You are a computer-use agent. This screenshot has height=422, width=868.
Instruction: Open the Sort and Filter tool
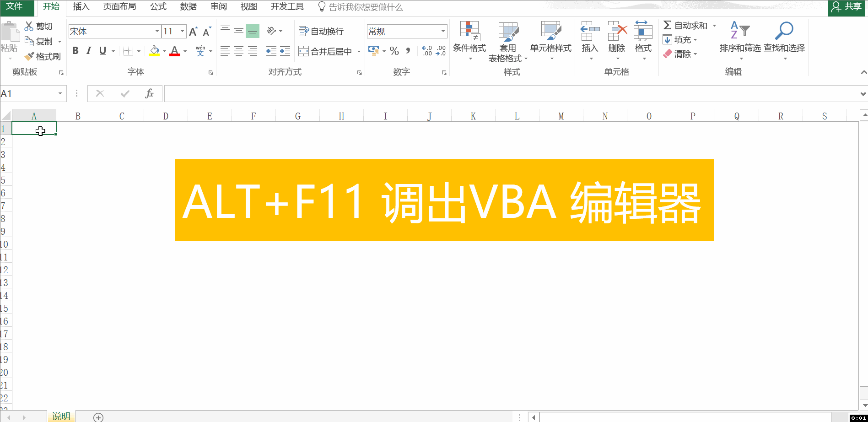click(x=739, y=39)
